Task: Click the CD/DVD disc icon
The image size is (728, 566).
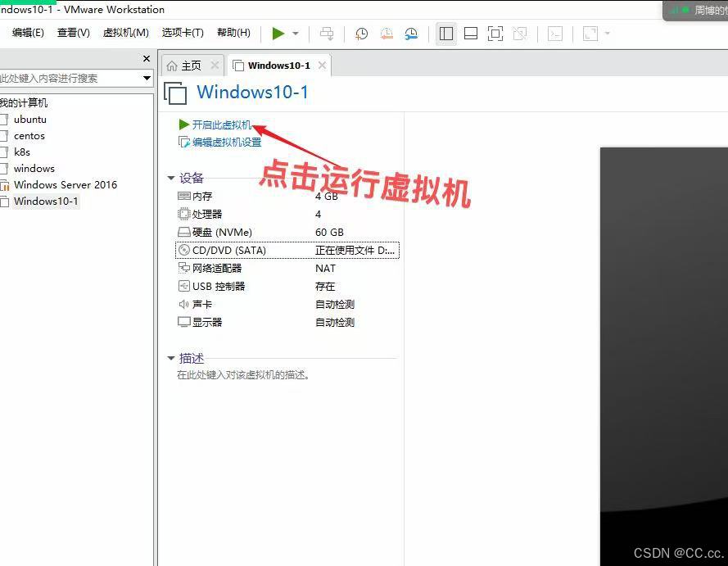Action: (184, 250)
